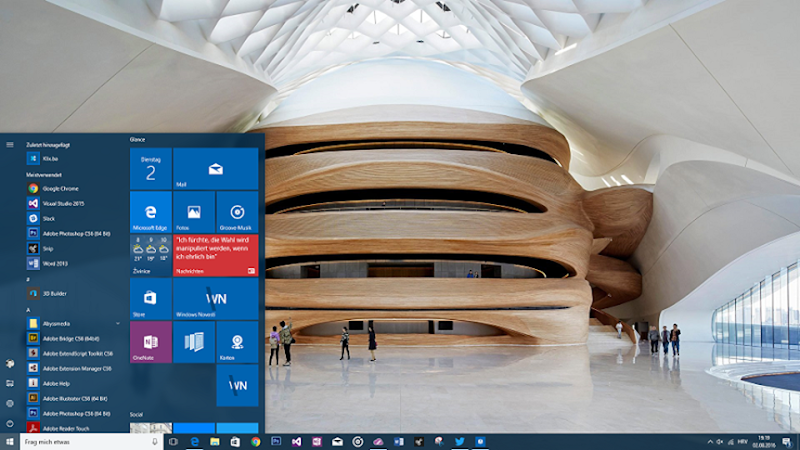800x450 pixels.
Task: Click the '#' letter header in app list
Action: (28, 279)
